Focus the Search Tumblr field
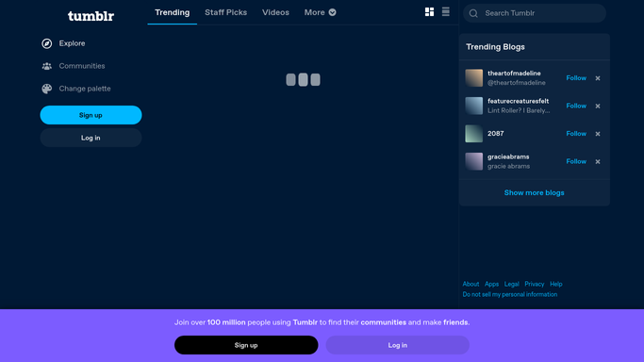Screen dimensions: 644x362 535,13
